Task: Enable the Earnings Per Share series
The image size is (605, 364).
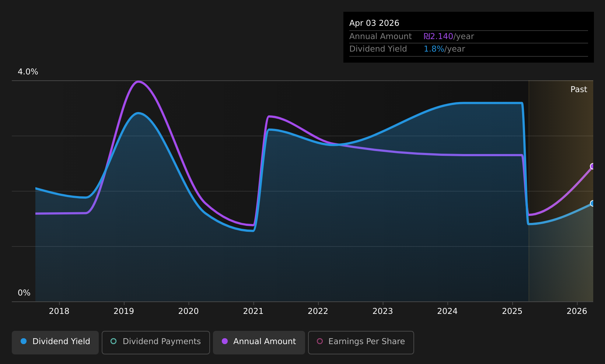Action: 361,342
